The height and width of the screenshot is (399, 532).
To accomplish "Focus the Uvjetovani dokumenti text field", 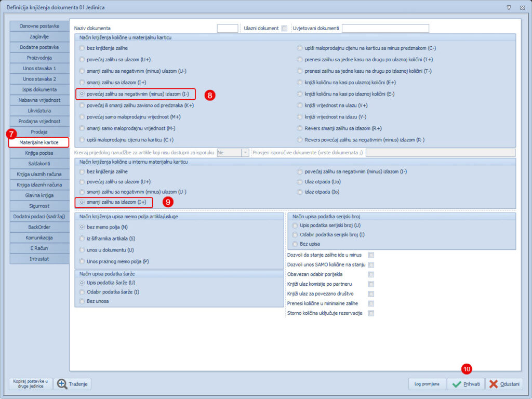I will (385, 29).
